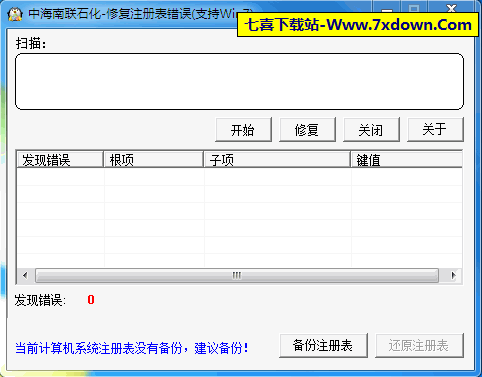Viewport: 482px width, 377px height.
Task: Sort by the 发现错误 column header
Action: tap(60, 159)
